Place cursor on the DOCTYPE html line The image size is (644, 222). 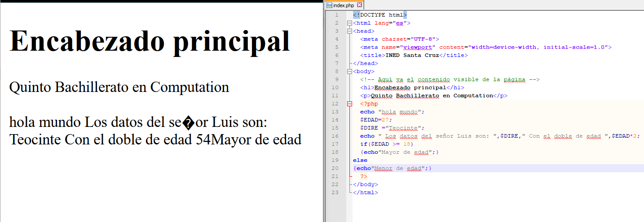coord(380,15)
